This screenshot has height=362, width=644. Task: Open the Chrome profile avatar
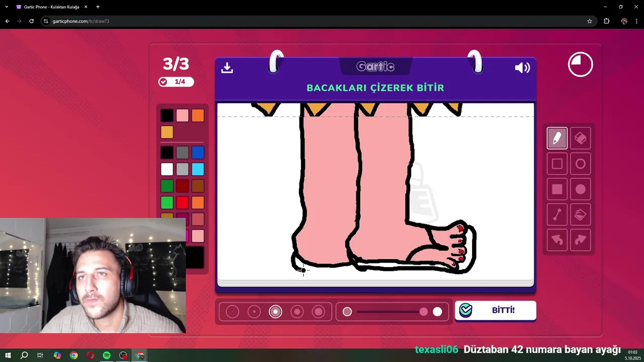coord(624,21)
